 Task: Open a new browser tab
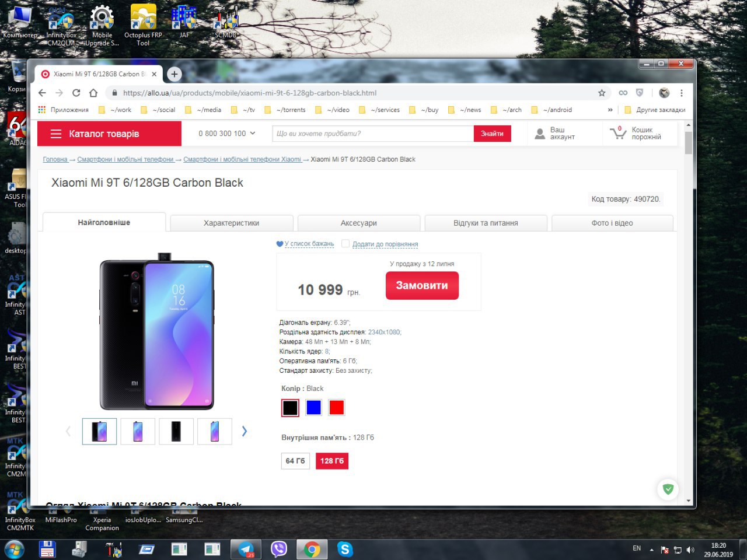pos(174,74)
